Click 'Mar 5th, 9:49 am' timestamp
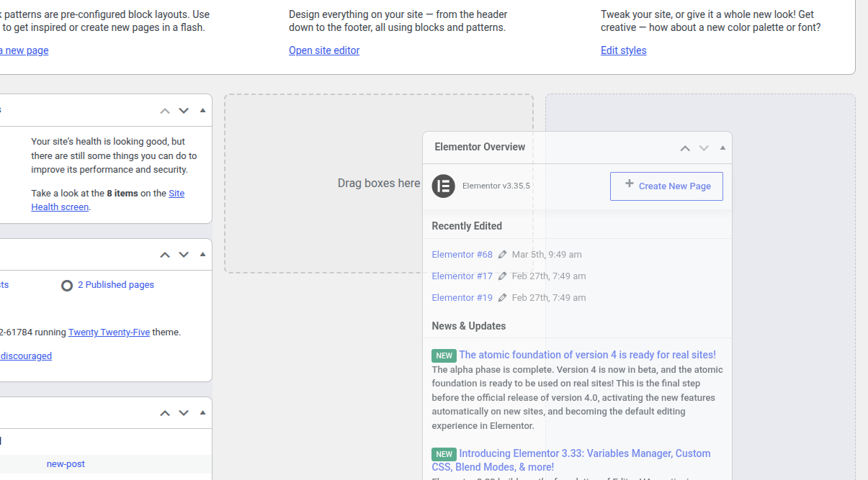Image resolution: width=868 pixels, height=480 pixels. (547, 255)
